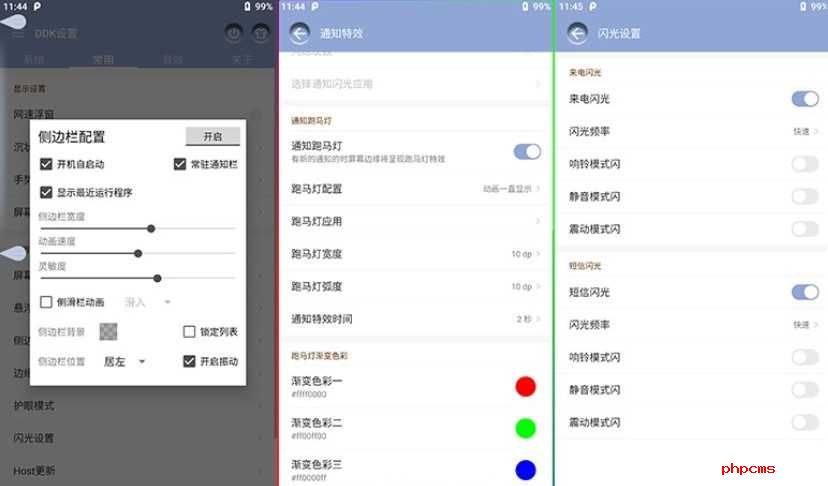Pick the red 渐变色彩一 swatch
The width and height of the screenshot is (828, 486).
click(525, 386)
